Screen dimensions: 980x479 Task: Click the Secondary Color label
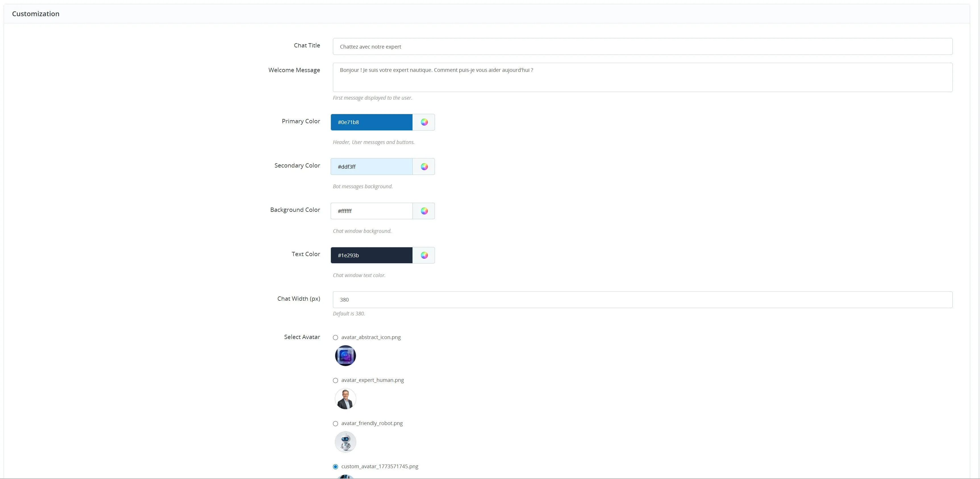(x=297, y=165)
